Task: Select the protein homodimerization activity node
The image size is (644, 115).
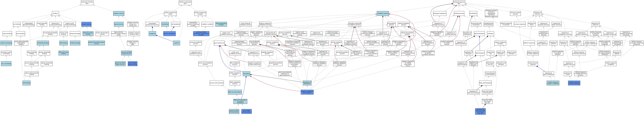Action: tap(97, 43)
